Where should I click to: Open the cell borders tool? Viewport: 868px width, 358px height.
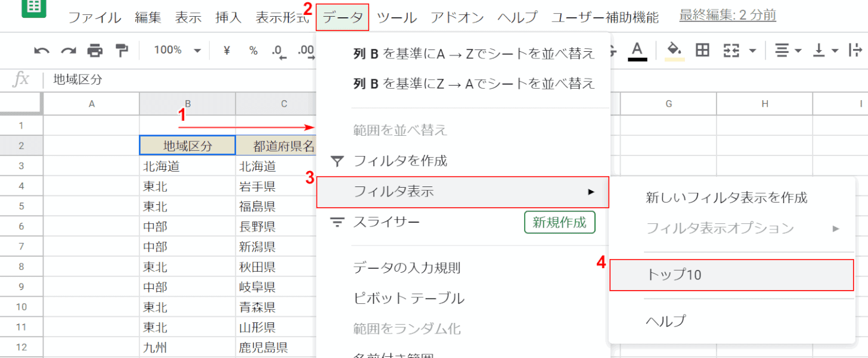point(703,51)
